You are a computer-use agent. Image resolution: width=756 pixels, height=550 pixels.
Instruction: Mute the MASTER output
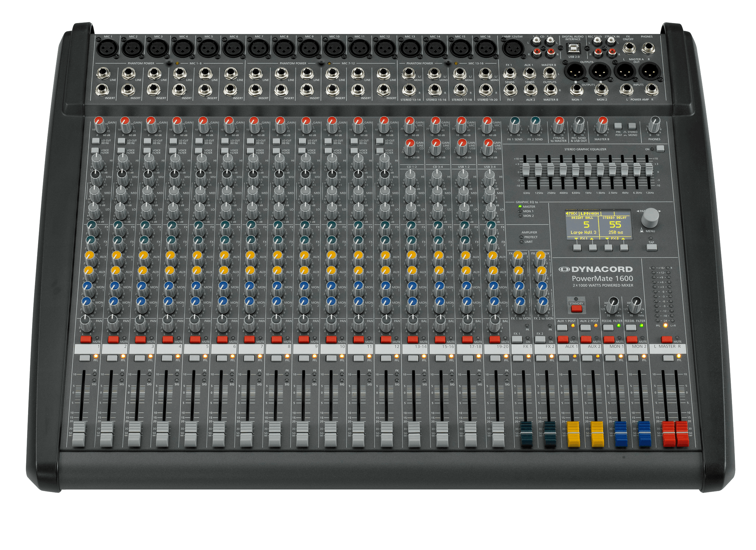667,340
